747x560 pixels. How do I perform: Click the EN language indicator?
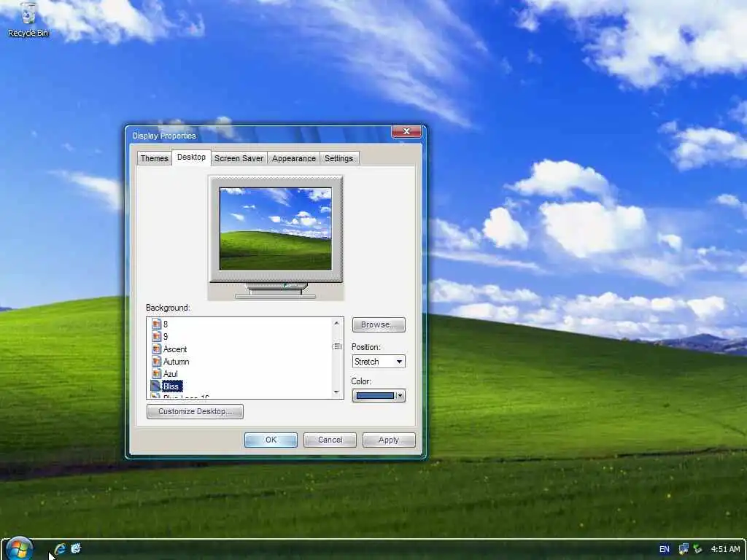pos(664,549)
